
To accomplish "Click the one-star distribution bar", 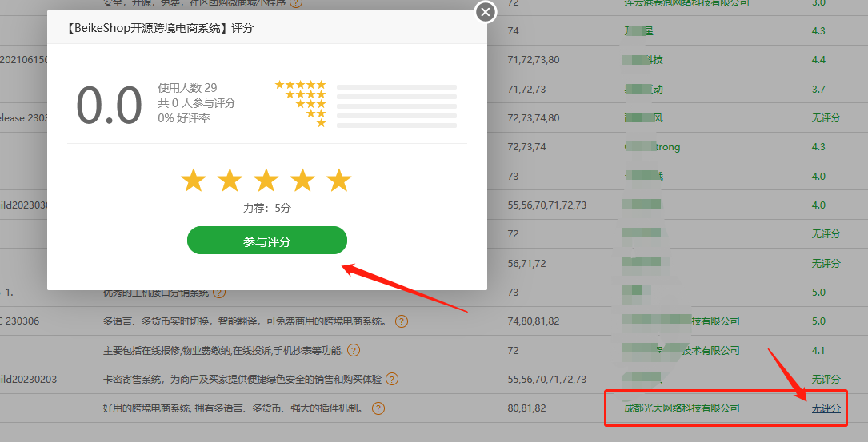I will 396,125.
